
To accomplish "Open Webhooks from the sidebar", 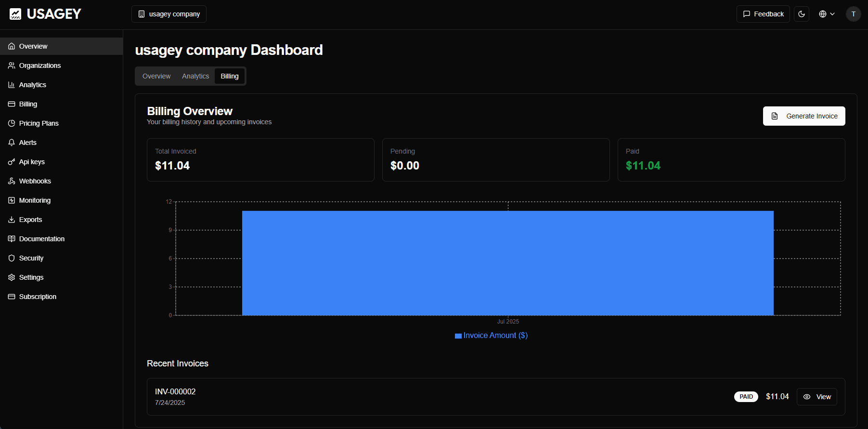I will click(35, 181).
